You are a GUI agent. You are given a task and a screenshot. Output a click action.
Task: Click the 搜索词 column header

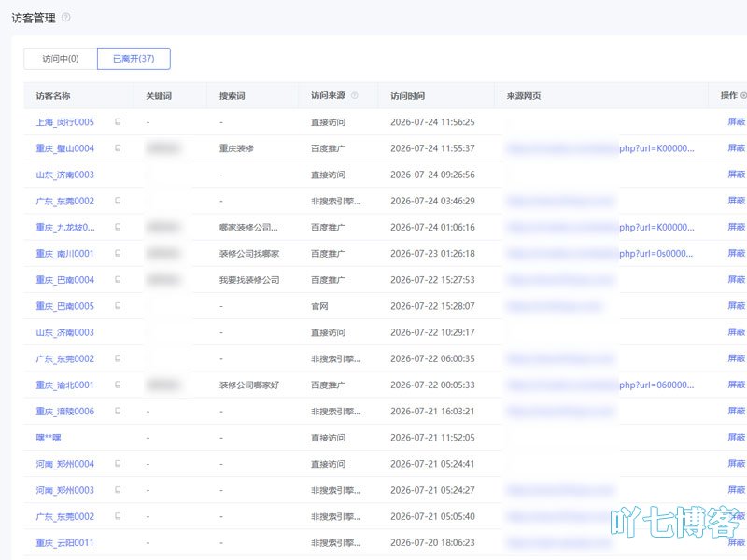pos(232,96)
